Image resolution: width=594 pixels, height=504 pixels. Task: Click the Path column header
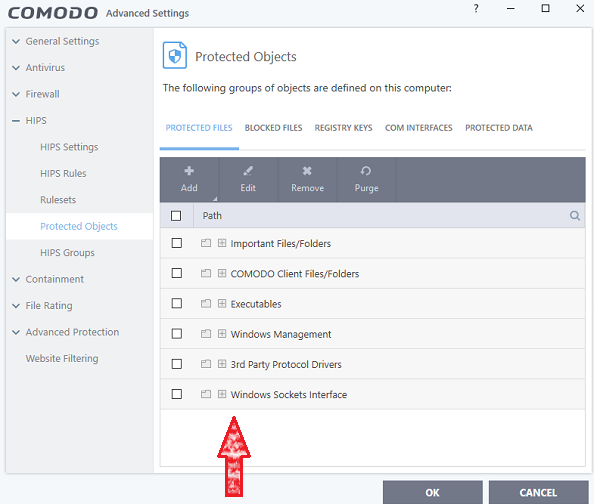[212, 216]
